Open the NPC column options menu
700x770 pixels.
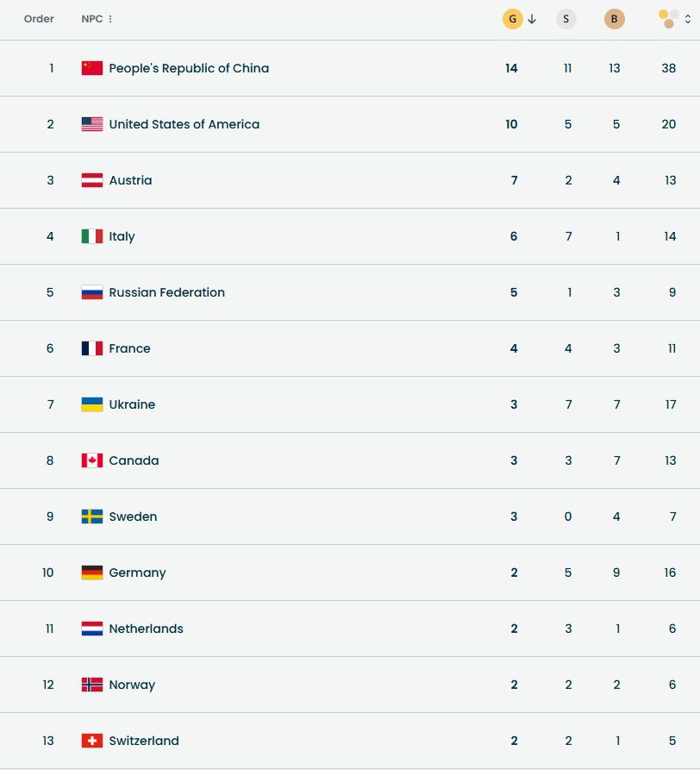click(110, 19)
